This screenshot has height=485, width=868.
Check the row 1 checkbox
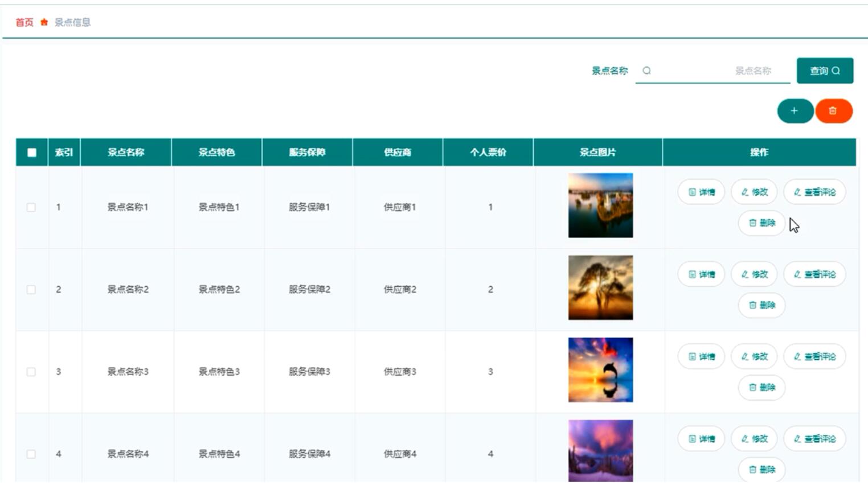(31, 207)
